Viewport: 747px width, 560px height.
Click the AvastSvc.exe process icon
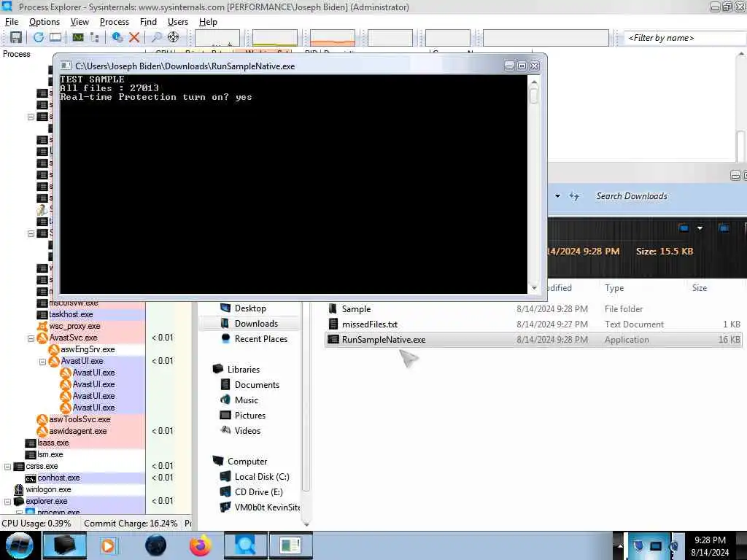click(42, 338)
